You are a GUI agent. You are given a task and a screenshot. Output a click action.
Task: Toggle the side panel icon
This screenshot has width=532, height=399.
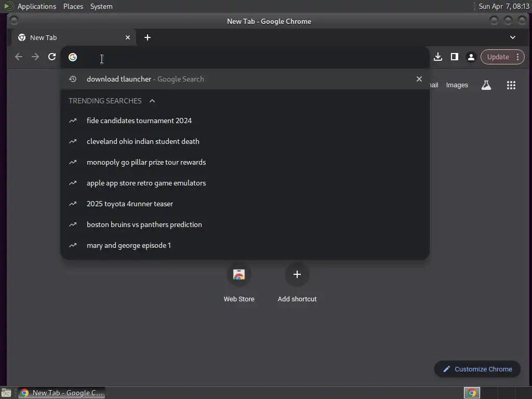pyautogui.click(x=455, y=57)
